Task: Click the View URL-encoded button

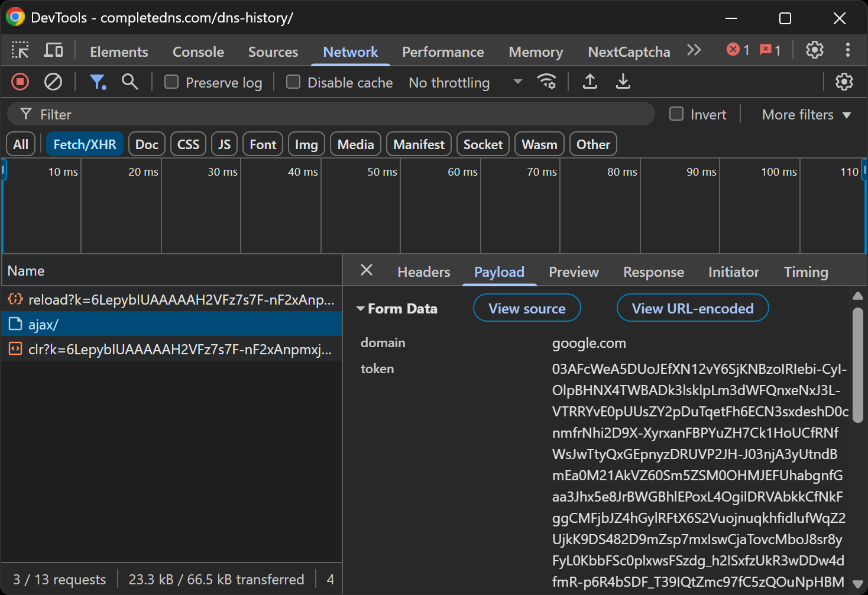Action: pyautogui.click(x=692, y=308)
